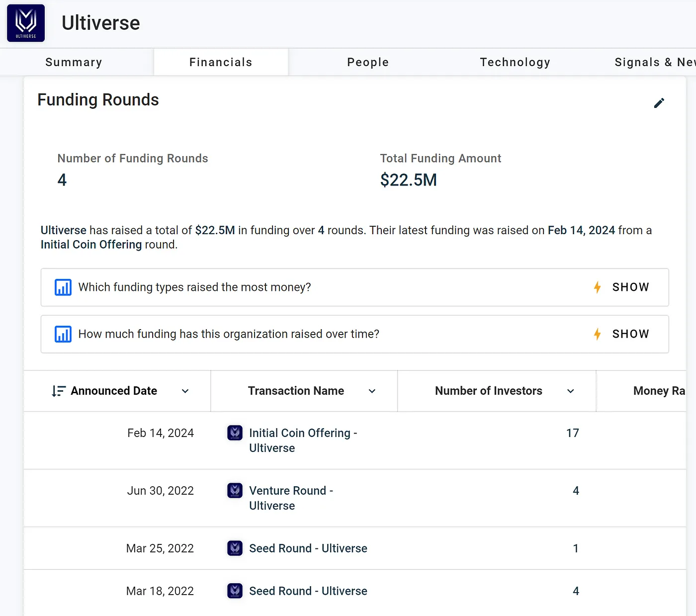Click the Total Funding Amount value $22.5M
The width and height of the screenshot is (696, 616).
tap(409, 180)
